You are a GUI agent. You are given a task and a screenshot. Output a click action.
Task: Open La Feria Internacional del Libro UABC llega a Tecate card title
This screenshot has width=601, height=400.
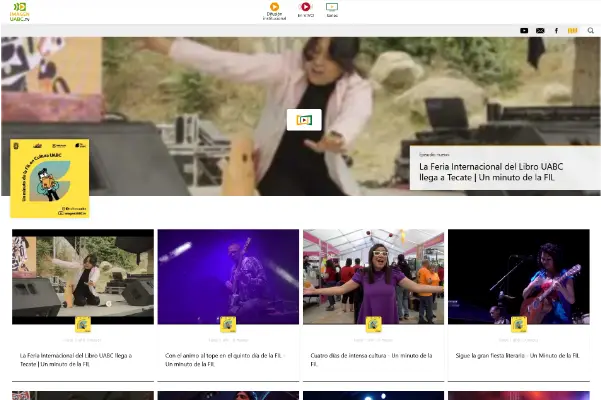point(76,360)
